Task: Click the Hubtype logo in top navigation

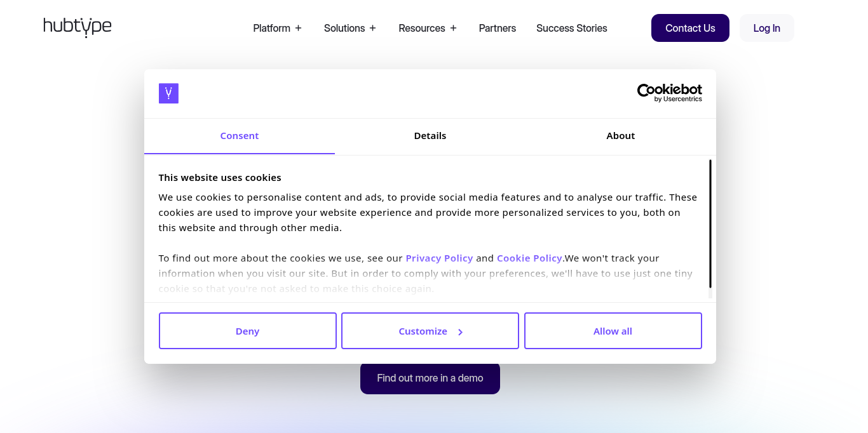Action: 77,27
